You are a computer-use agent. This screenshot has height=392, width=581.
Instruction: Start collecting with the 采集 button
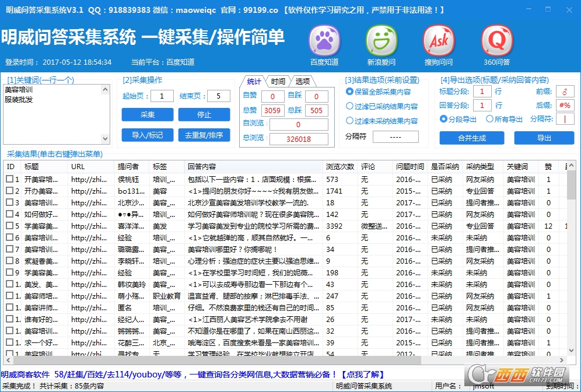click(148, 115)
